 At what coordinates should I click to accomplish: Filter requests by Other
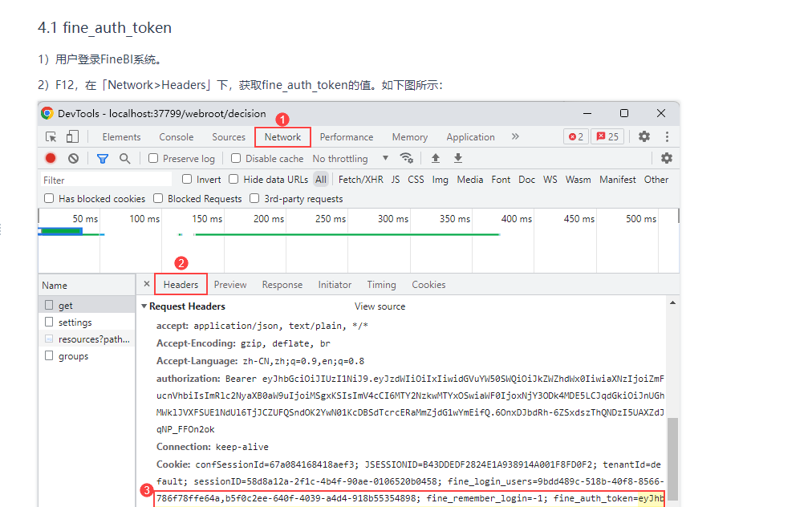656,179
